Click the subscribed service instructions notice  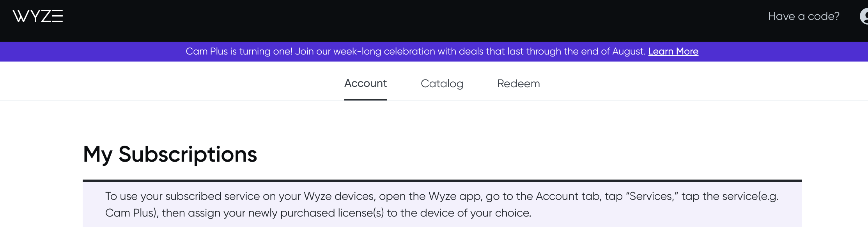pyautogui.click(x=442, y=204)
